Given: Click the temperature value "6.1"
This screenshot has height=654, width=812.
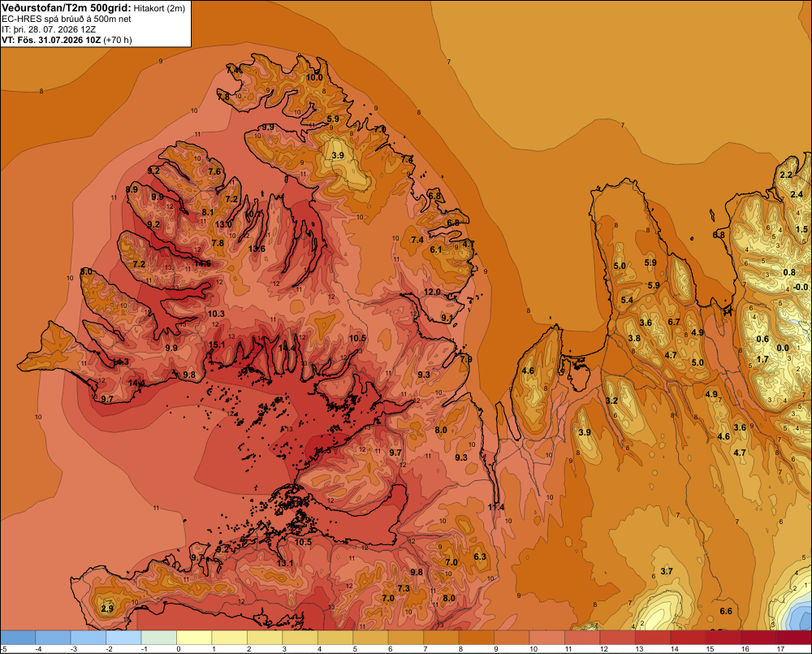Looking at the screenshot, I should click(436, 249).
